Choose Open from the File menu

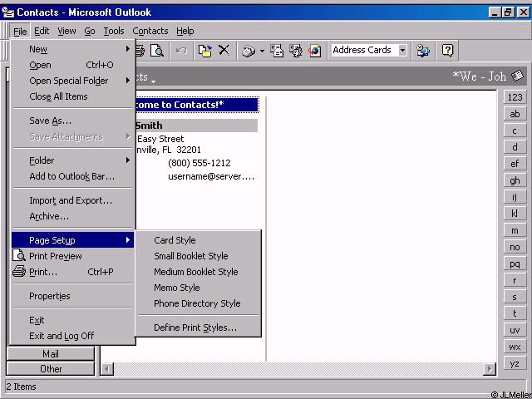tap(72, 65)
